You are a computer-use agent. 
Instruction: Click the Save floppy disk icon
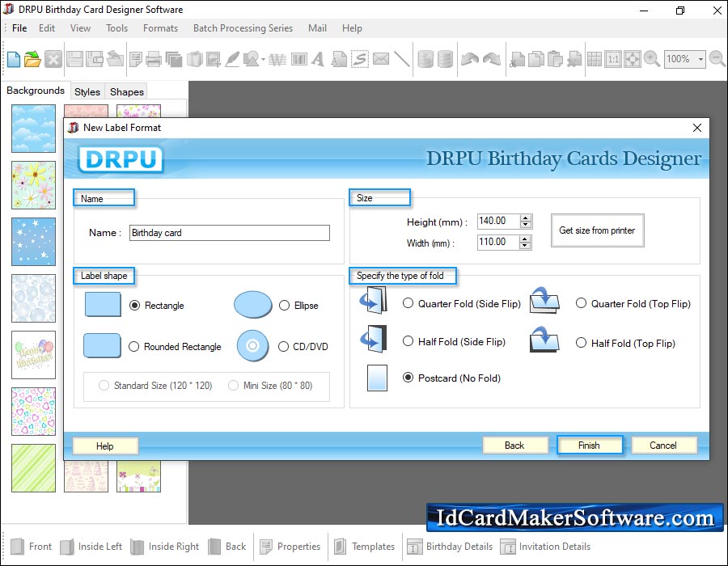(74, 59)
